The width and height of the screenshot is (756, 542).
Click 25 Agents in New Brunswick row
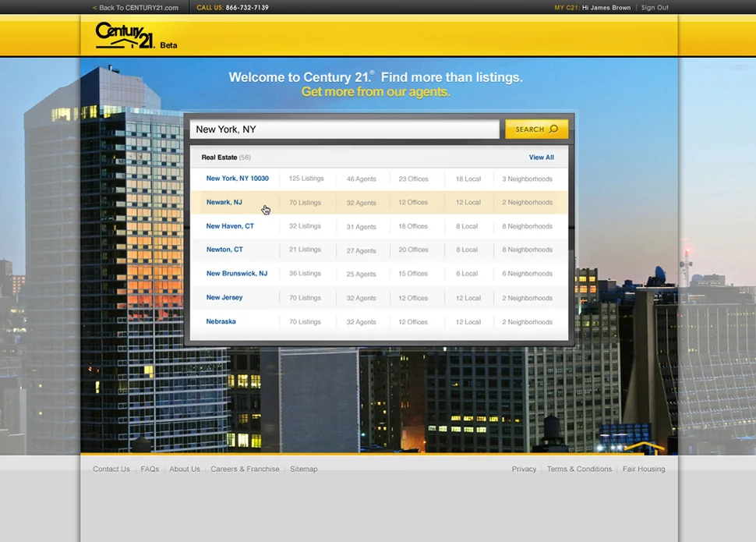(x=361, y=275)
